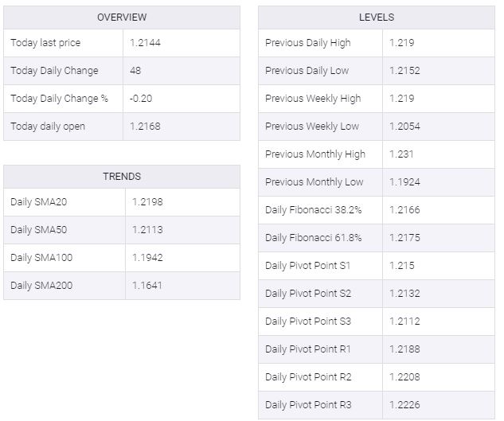Select the Daily Fibonacci 38.2% label

[x=314, y=210]
